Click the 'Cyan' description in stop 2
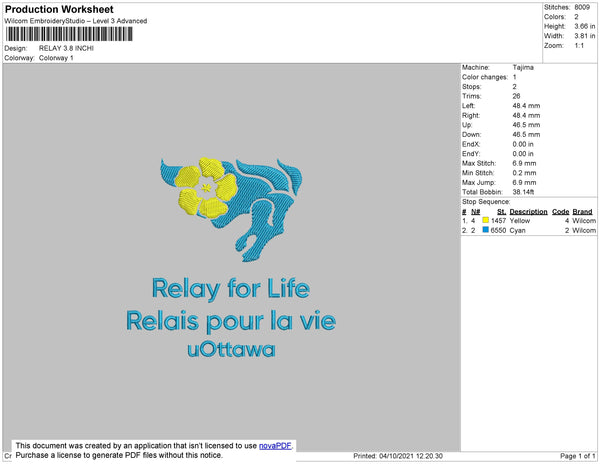Image resolution: width=600 pixels, height=464 pixels. pos(517,230)
